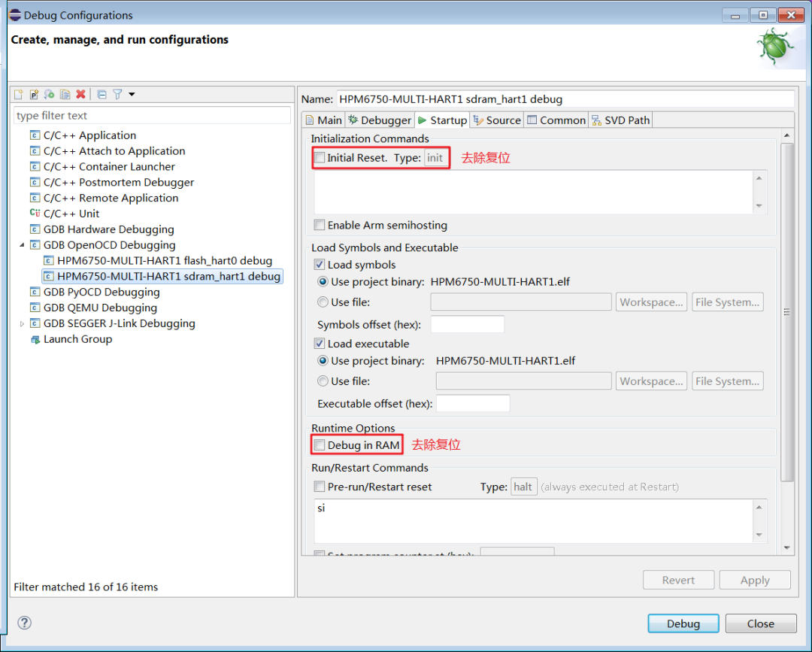Click the Run/Restart commands text area containing si
The height and width of the screenshot is (652, 812).
[533, 521]
